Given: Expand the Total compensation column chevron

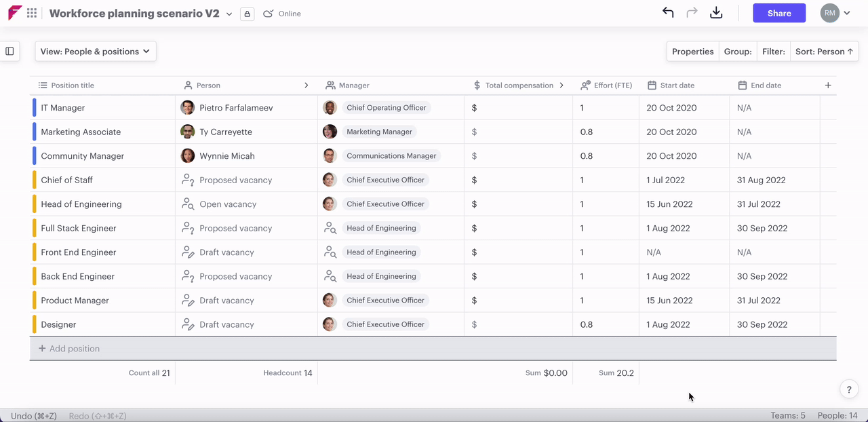Looking at the screenshot, I should (561, 85).
